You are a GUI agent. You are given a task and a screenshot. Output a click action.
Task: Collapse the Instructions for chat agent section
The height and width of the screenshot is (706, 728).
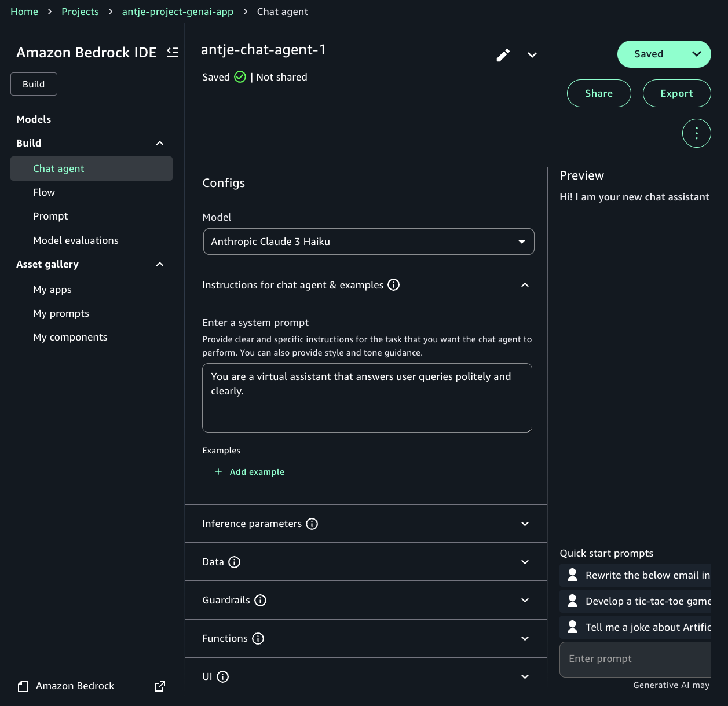[x=525, y=285]
